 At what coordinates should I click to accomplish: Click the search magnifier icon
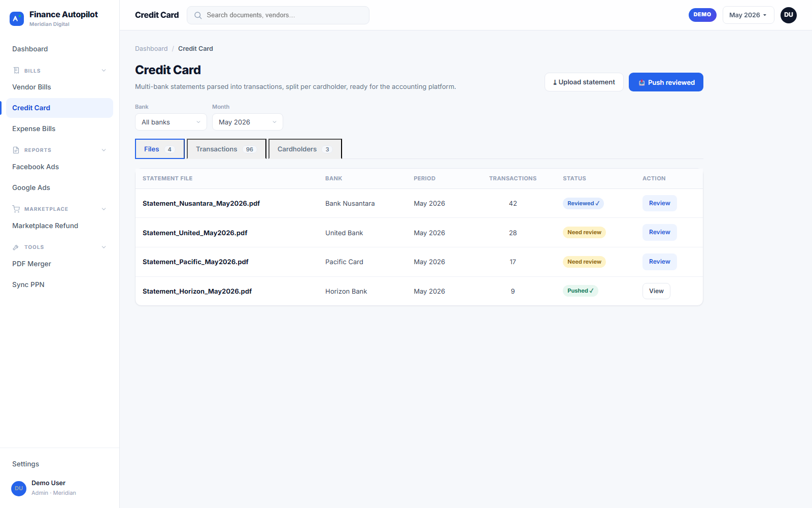pyautogui.click(x=198, y=15)
